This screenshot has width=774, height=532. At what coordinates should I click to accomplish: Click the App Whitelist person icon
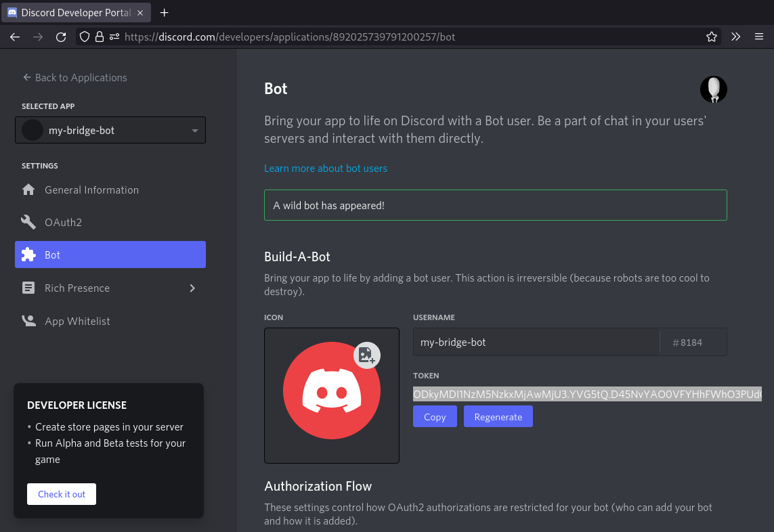[28, 321]
